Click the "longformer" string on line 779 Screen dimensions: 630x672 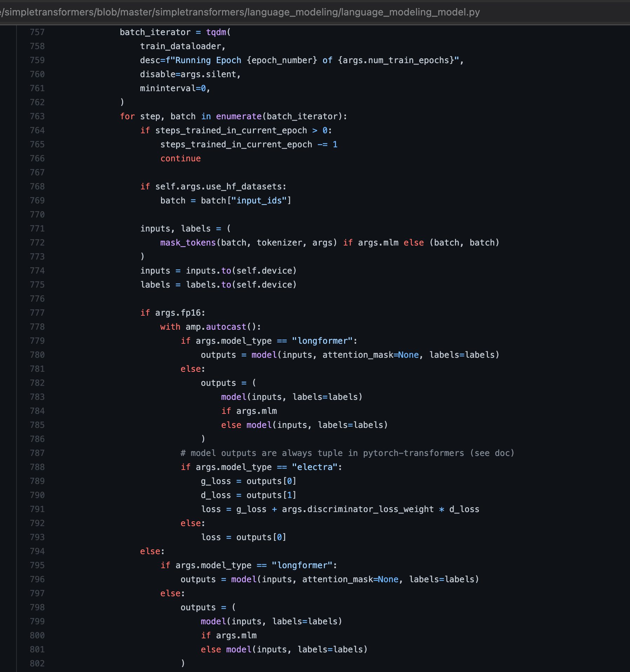point(321,341)
